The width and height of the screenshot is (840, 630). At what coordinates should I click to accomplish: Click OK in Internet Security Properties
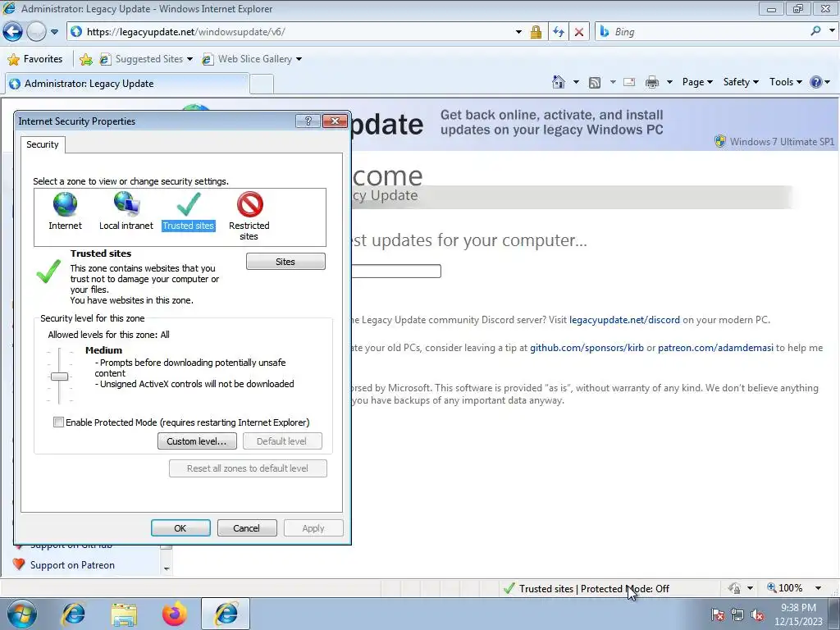point(180,528)
